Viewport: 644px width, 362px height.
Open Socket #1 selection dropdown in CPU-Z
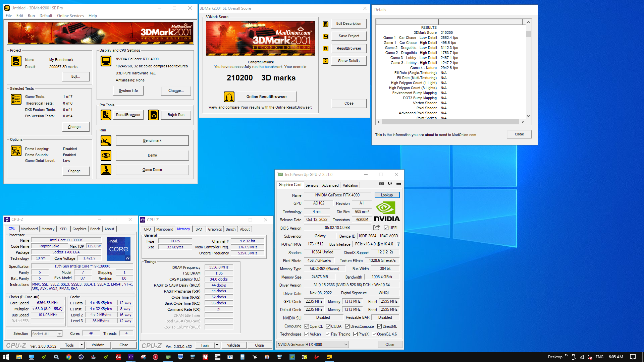47,334
